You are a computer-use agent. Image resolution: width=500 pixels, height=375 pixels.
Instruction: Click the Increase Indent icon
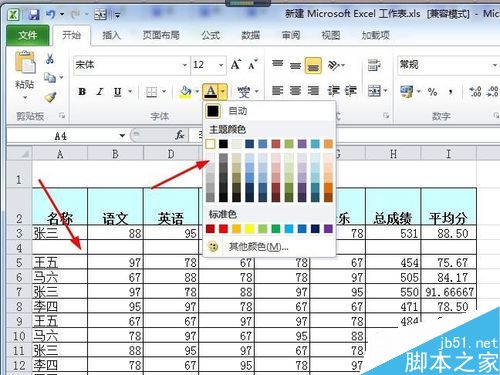tap(351, 91)
